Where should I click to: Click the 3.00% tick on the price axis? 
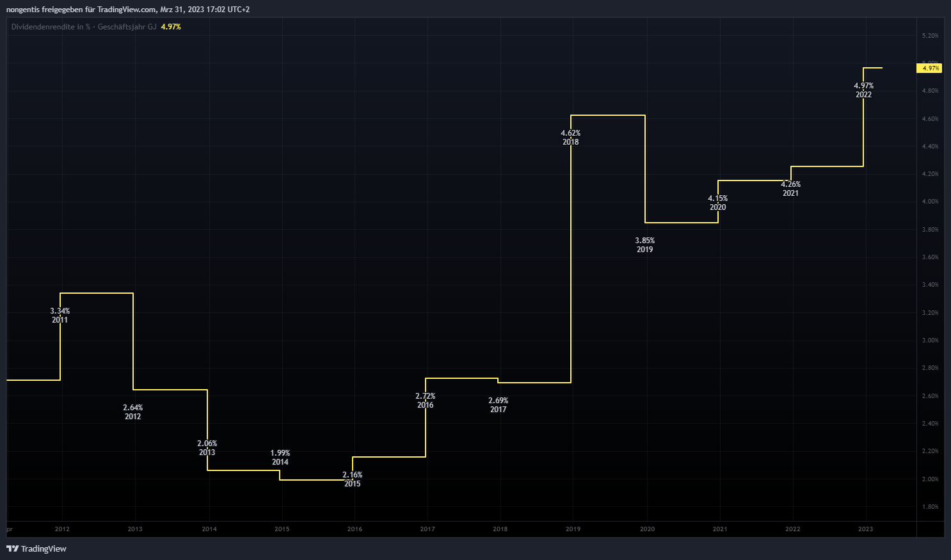930,340
